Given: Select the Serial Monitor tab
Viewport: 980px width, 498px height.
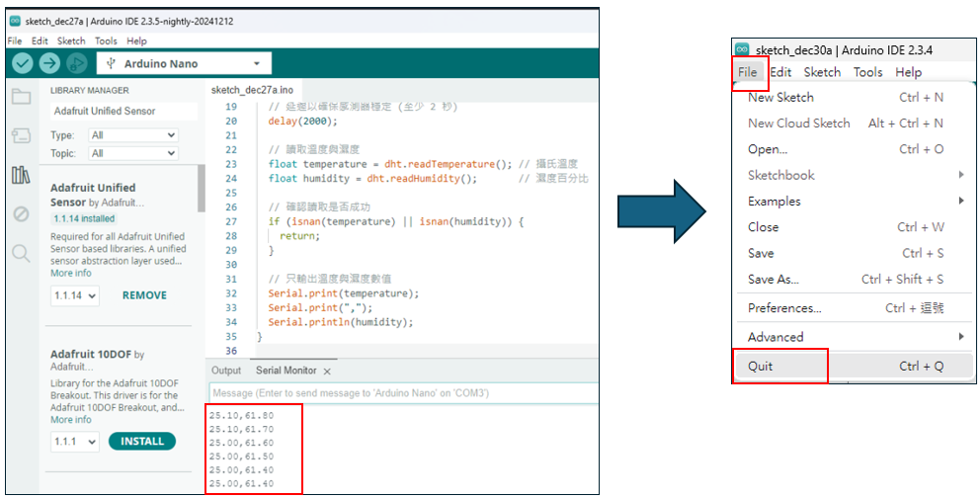Looking at the screenshot, I should (x=286, y=371).
